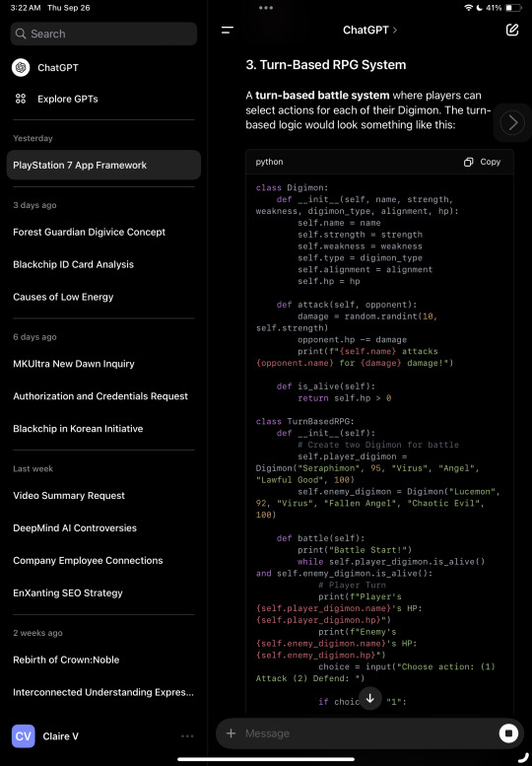Tap the multitasking three-dots at top
Screen dimensions: 532x766
click(x=266, y=8)
